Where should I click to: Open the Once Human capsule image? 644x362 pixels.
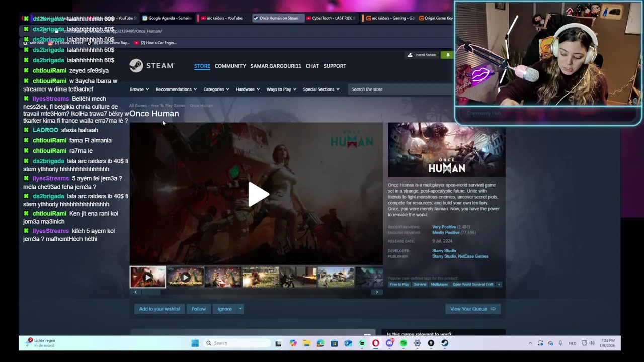[446, 150]
